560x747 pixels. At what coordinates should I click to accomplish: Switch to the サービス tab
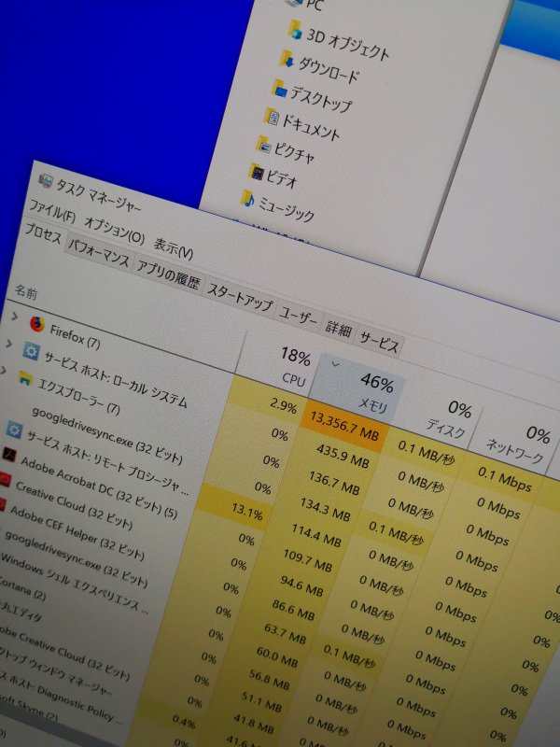pos(379,341)
